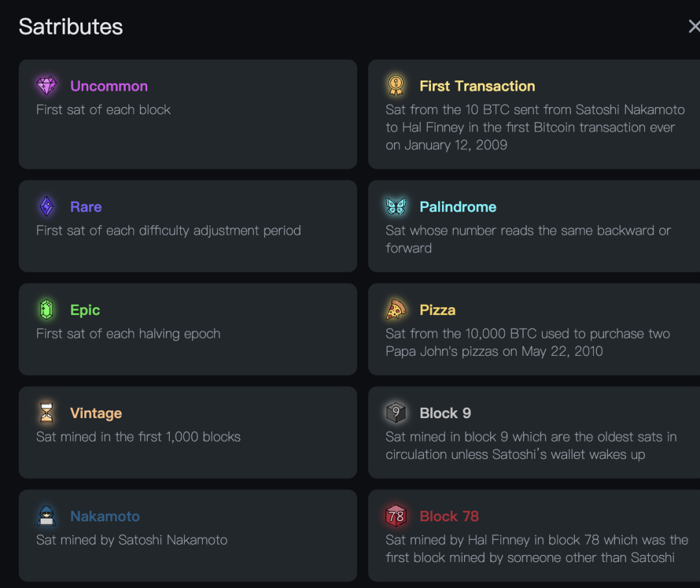The height and width of the screenshot is (588, 700).
Task: Click the Pizza card description
Action: (528, 342)
